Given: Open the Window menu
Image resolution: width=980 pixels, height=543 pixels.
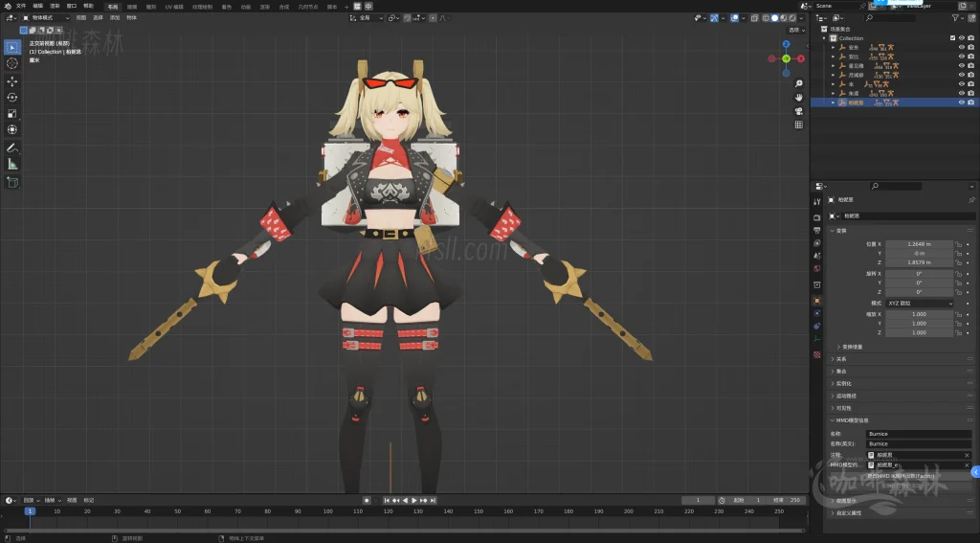Looking at the screenshot, I should pos(72,6).
